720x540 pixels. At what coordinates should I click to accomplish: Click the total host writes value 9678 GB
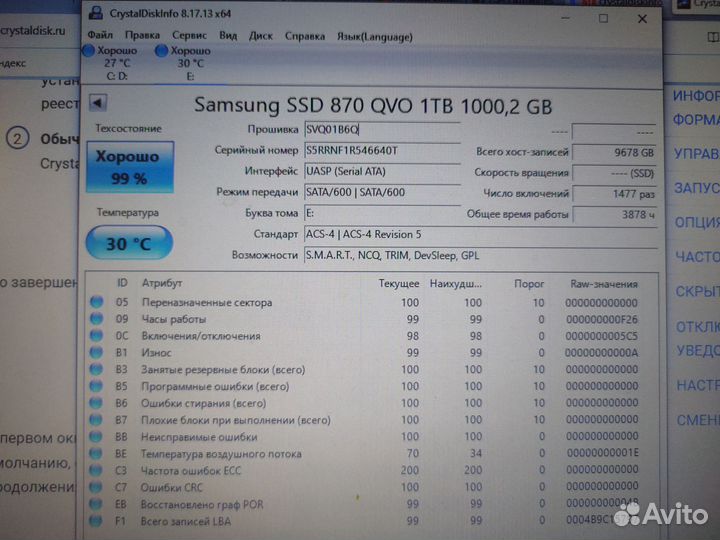pos(614,152)
